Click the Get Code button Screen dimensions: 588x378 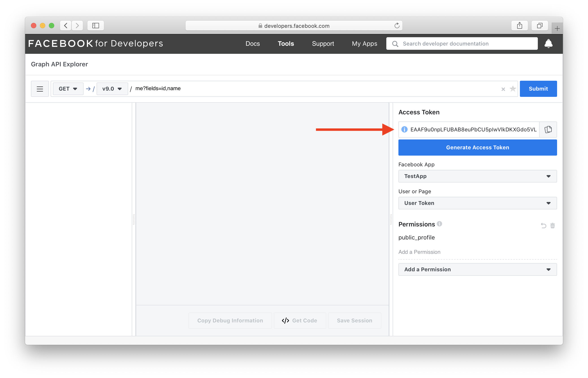(300, 321)
